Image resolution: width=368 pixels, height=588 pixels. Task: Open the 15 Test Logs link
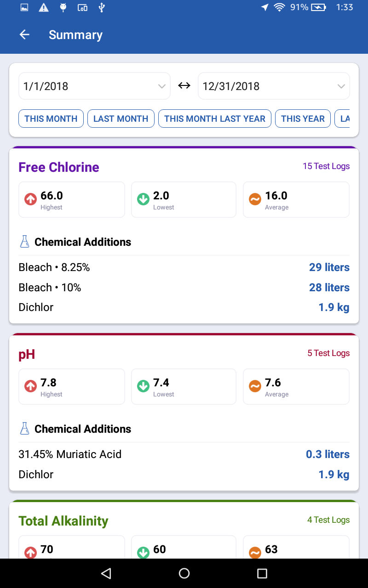click(x=326, y=166)
